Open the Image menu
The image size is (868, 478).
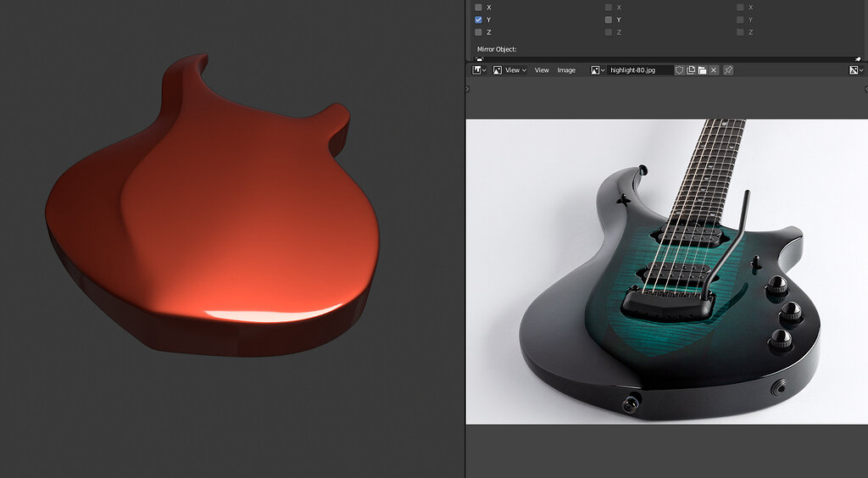point(566,70)
